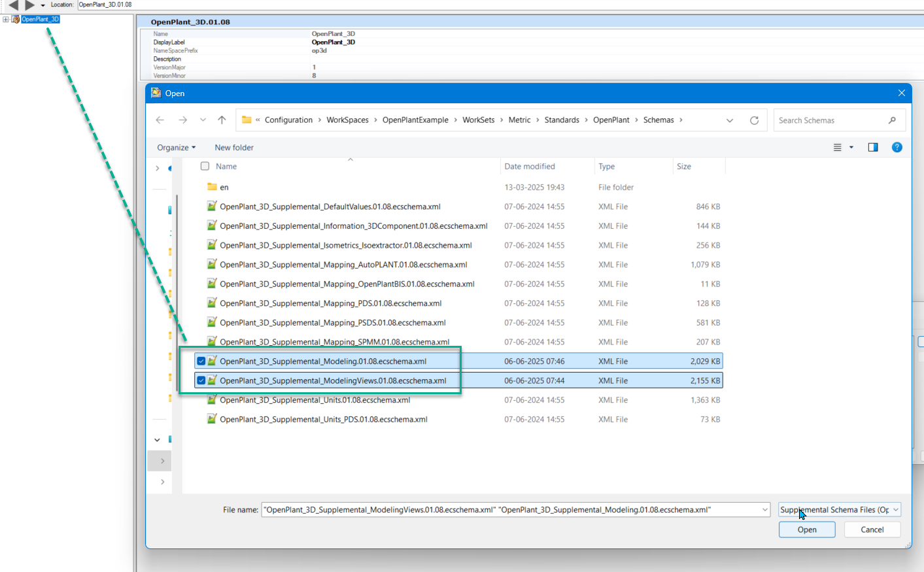Open recent locations chevron in Open dialog
The height and width of the screenshot is (572, 924).
point(203,120)
